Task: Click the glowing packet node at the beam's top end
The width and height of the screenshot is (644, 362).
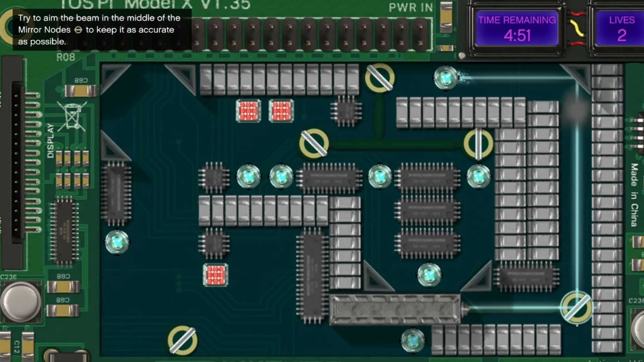Action: coord(445,78)
